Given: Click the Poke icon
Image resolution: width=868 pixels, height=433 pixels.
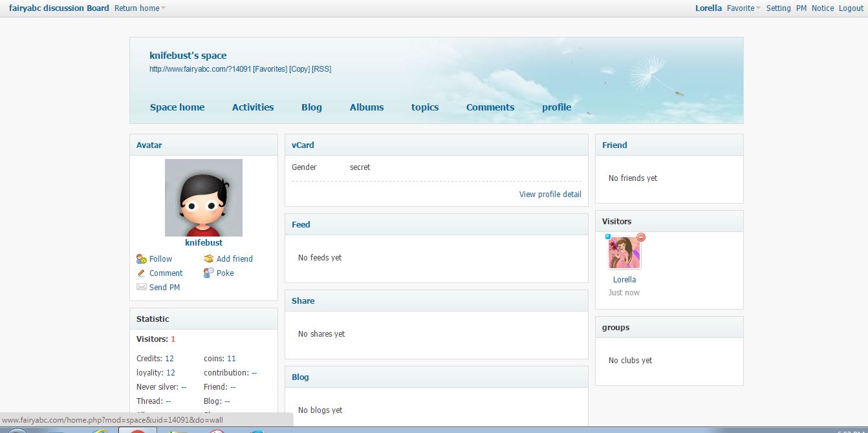Looking at the screenshot, I should [208, 273].
